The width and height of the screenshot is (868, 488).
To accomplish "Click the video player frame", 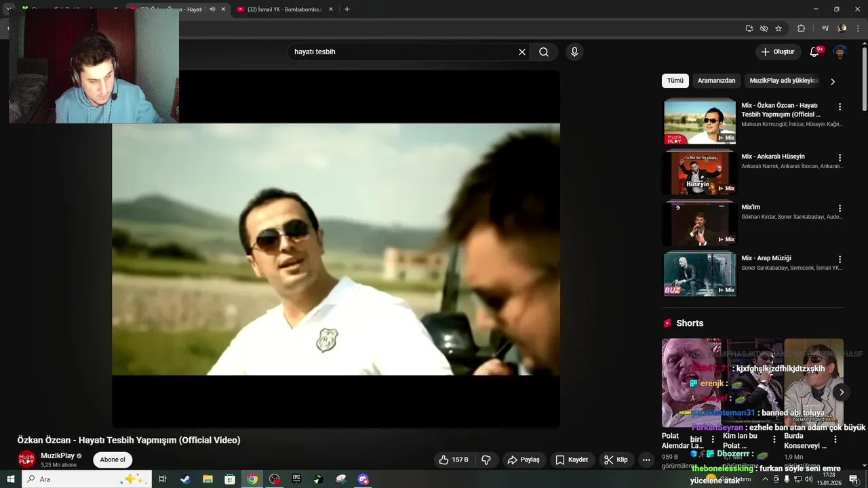I will click(x=336, y=249).
